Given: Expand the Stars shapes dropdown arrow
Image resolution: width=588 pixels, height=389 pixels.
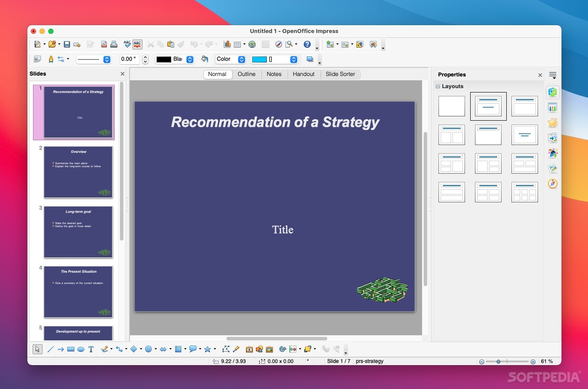Looking at the screenshot, I should coord(215,349).
